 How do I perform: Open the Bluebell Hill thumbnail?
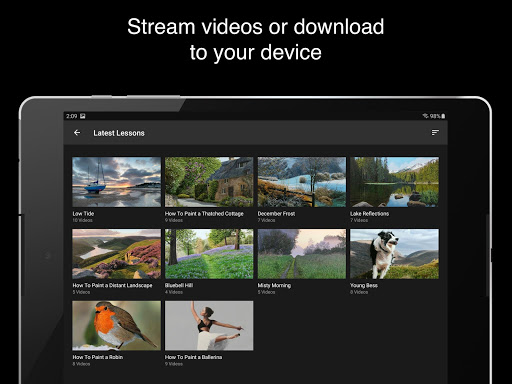(209, 254)
